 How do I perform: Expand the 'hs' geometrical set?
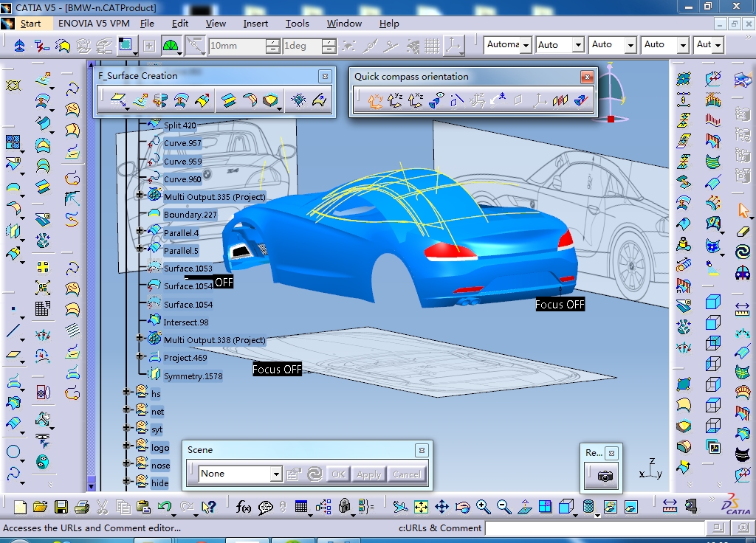(x=127, y=392)
